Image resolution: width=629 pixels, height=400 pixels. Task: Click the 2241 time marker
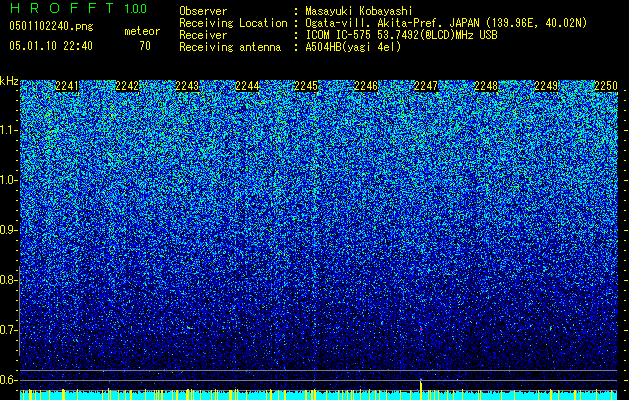click(67, 86)
